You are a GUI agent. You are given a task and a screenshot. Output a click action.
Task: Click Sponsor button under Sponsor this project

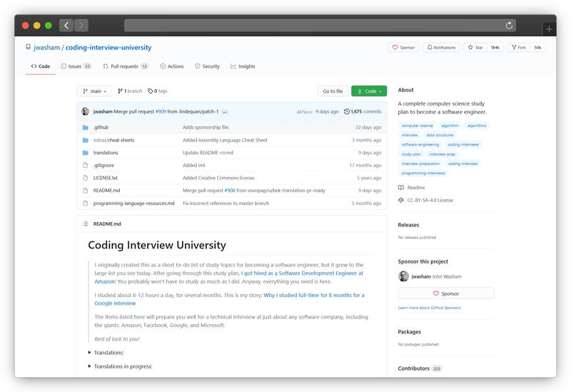tap(446, 293)
